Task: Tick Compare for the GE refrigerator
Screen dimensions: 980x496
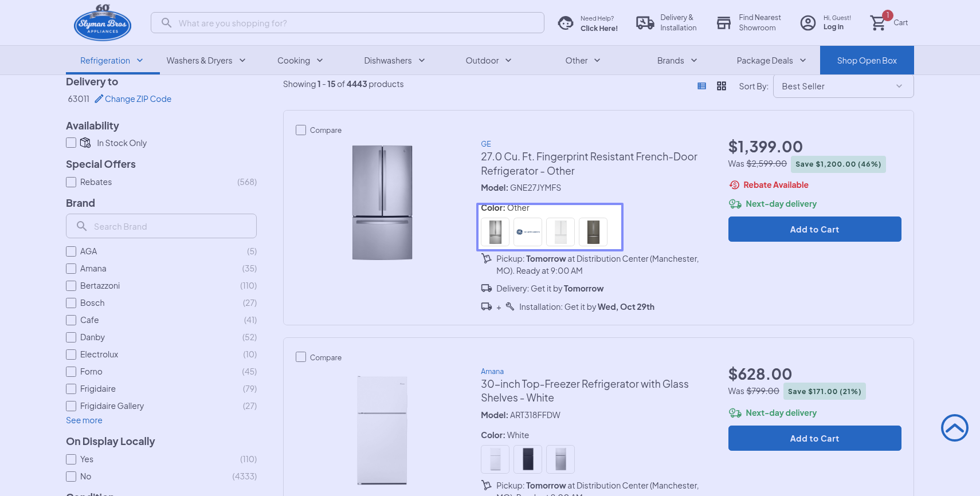Action: (301, 130)
